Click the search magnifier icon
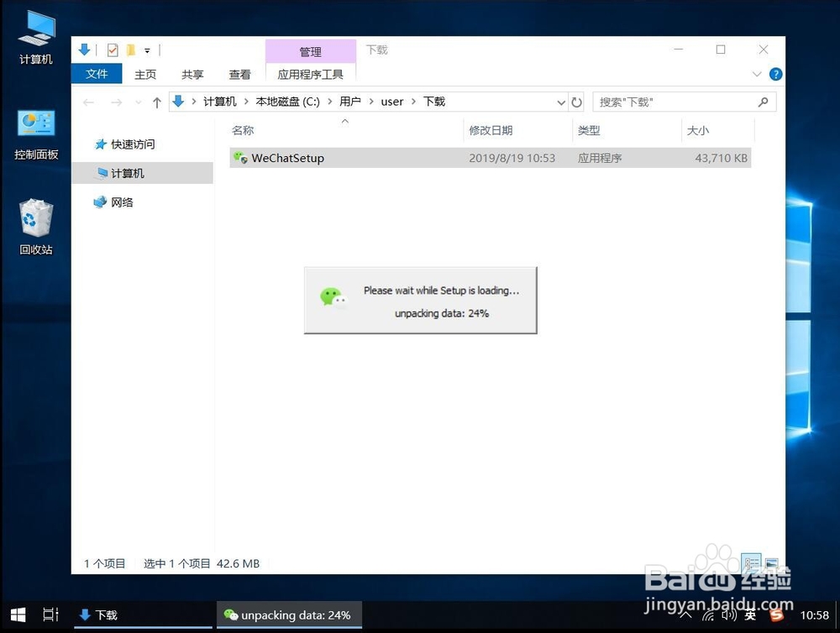 pyautogui.click(x=764, y=102)
